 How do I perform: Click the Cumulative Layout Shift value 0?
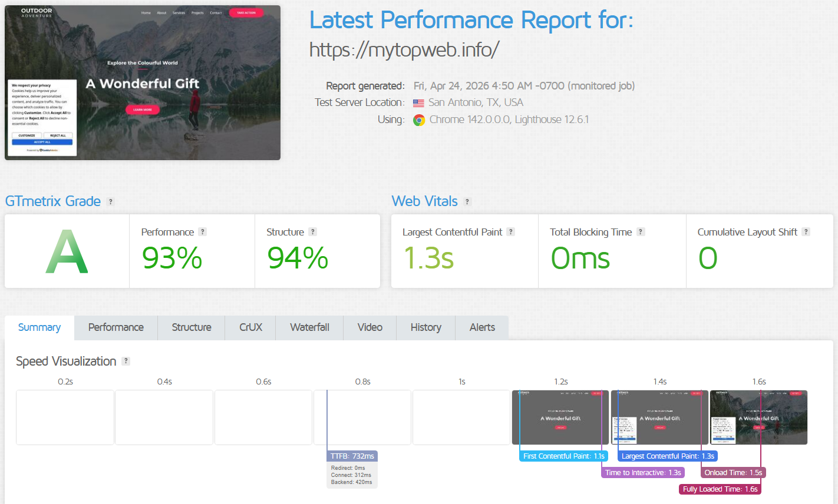point(708,258)
